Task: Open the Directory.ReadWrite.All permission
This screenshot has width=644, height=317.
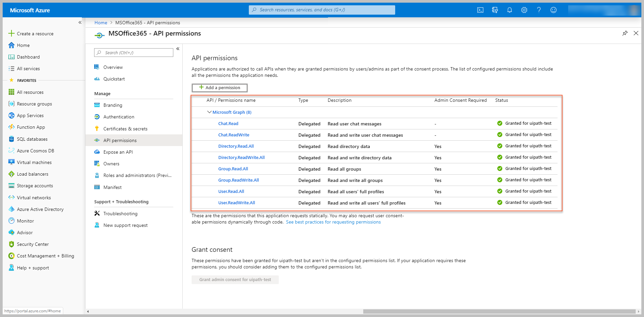Action: [241, 158]
